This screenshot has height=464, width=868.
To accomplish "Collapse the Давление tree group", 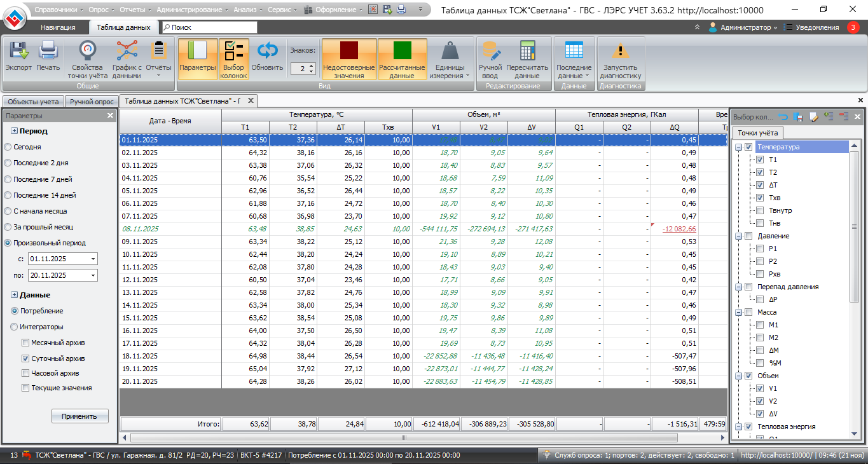I will pyautogui.click(x=738, y=236).
